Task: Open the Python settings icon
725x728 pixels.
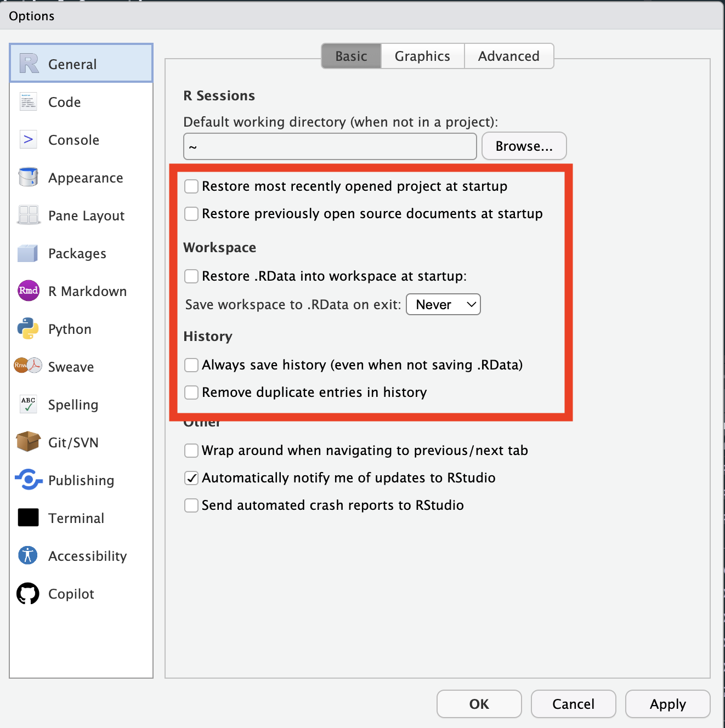Action: coord(28,329)
